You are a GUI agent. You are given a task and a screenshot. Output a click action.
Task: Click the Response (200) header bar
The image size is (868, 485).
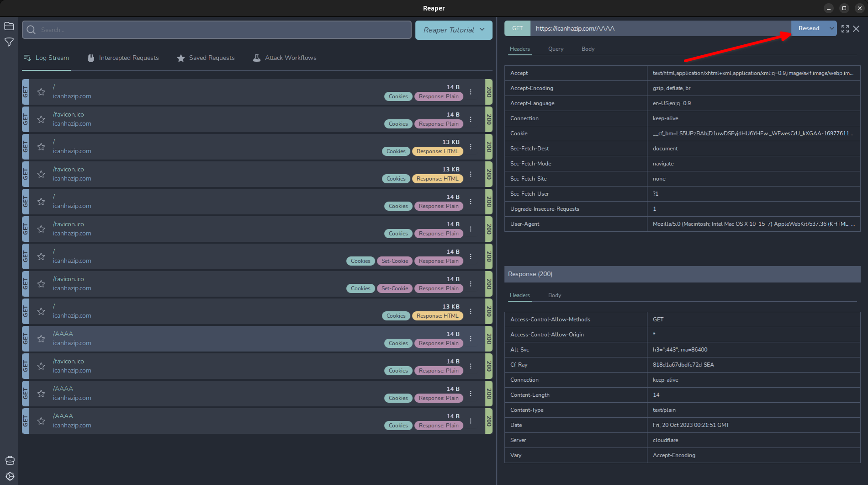[682, 274]
